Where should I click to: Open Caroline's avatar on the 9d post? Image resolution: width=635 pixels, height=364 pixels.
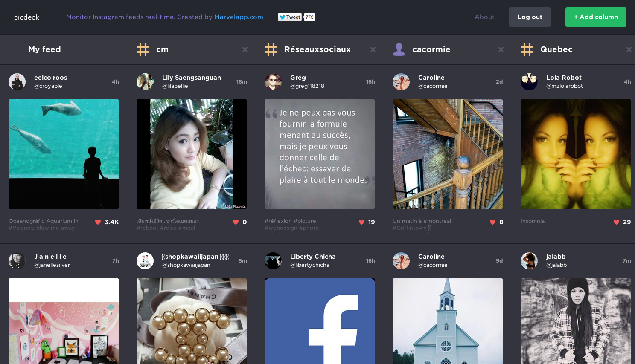pyautogui.click(x=401, y=261)
